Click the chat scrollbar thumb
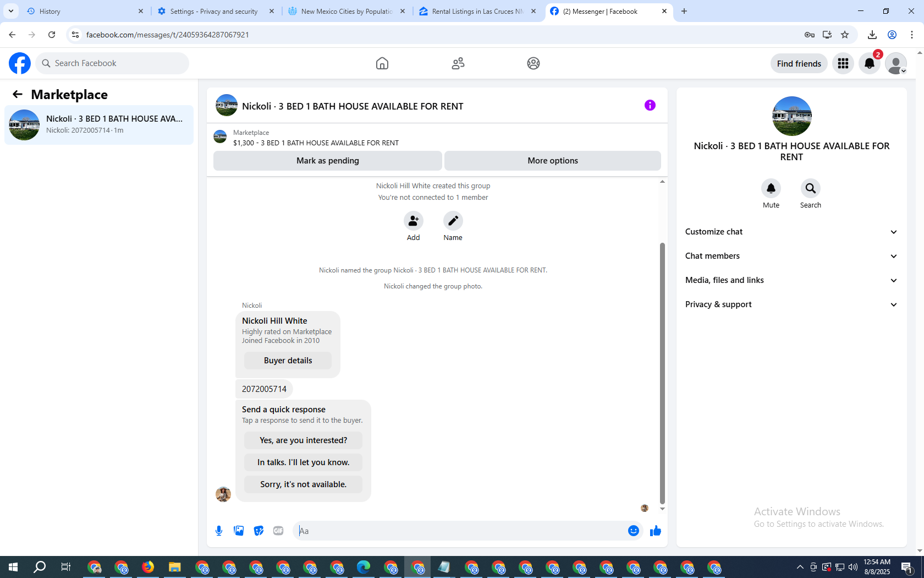This screenshot has height=578, width=924. tap(662, 373)
